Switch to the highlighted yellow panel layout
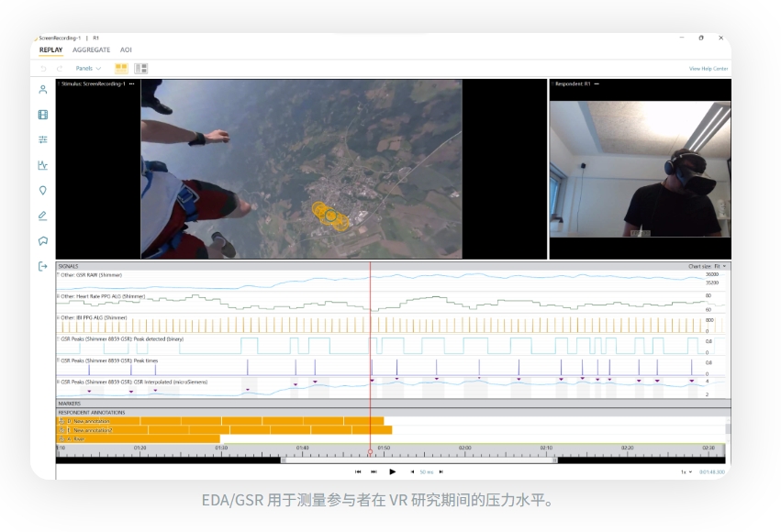 point(121,69)
